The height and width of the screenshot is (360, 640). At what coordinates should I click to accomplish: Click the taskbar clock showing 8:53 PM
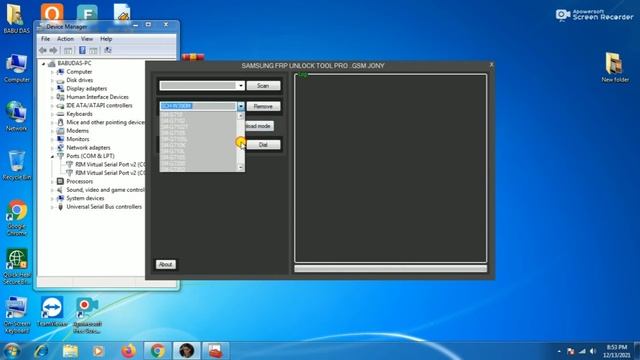[x=616, y=351]
